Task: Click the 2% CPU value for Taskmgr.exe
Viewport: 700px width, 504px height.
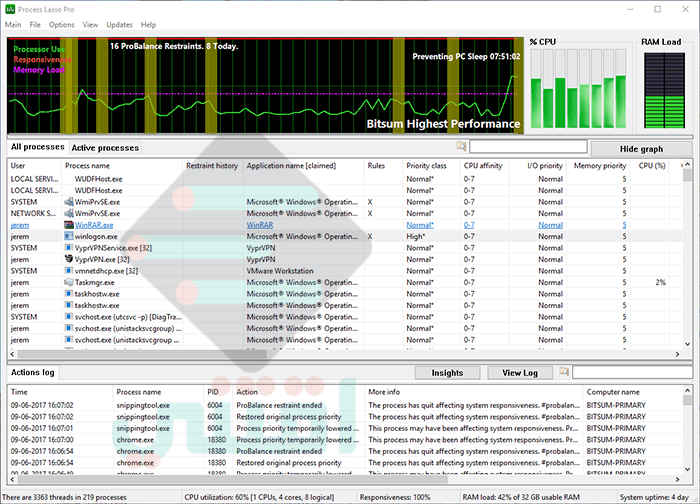Action: pos(660,282)
